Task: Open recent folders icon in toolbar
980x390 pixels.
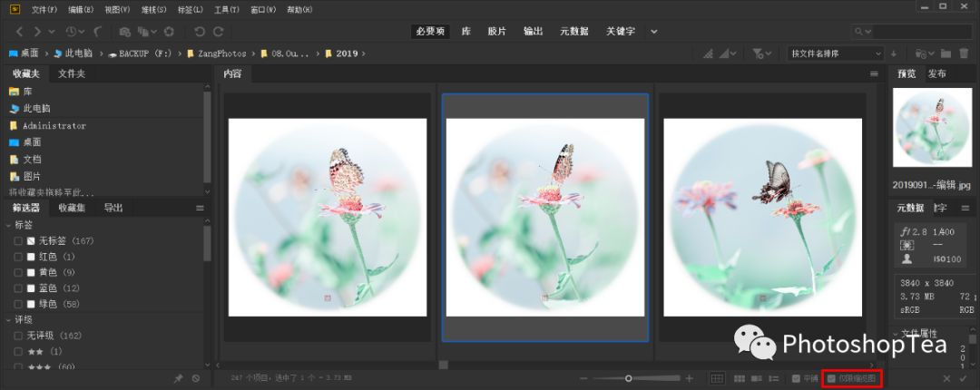Action: pos(921,54)
